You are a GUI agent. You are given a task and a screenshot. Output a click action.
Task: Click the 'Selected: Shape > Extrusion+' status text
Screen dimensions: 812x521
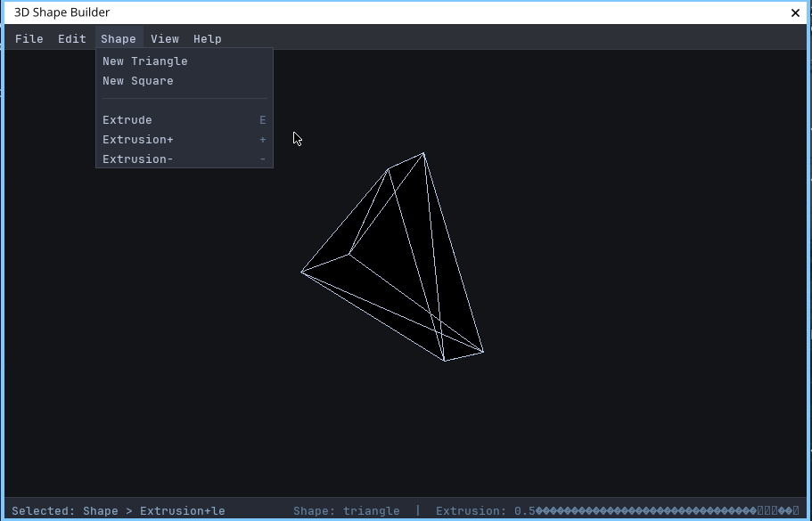coord(118,511)
